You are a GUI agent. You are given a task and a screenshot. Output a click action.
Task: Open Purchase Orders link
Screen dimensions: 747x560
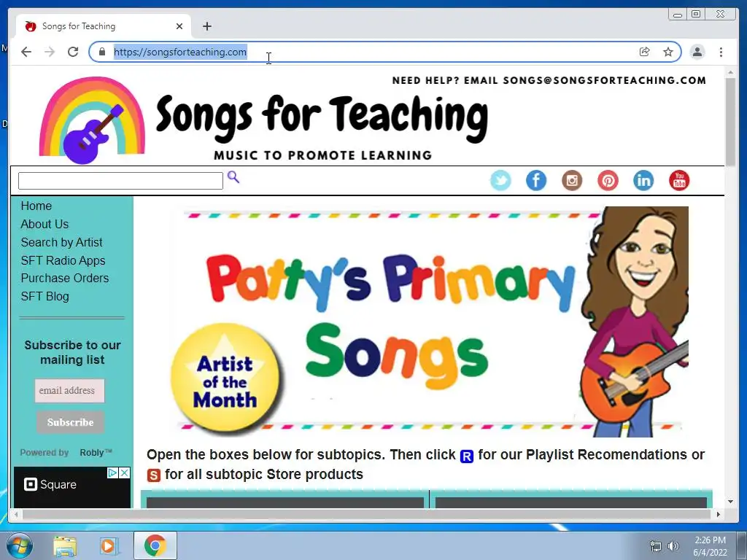coord(65,278)
